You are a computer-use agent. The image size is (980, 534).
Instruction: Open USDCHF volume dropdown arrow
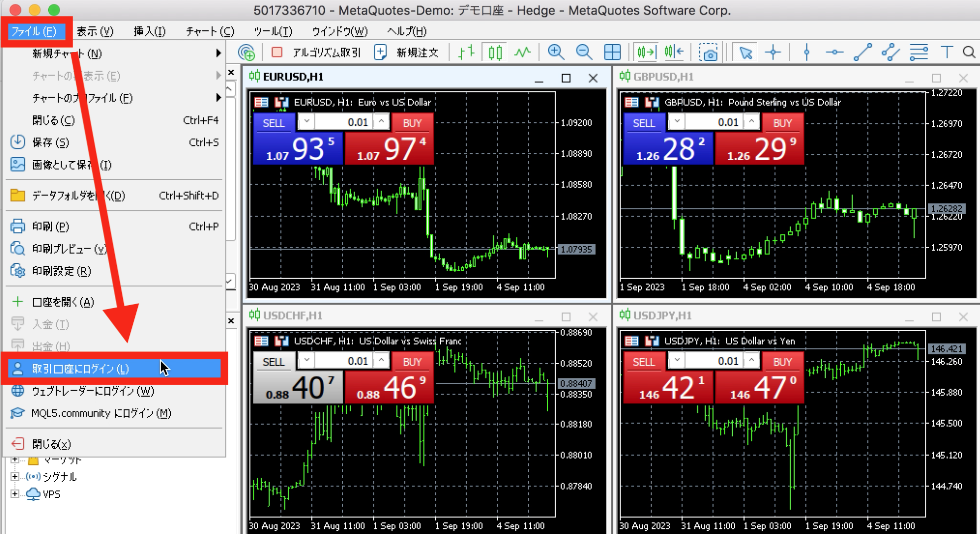click(306, 360)
